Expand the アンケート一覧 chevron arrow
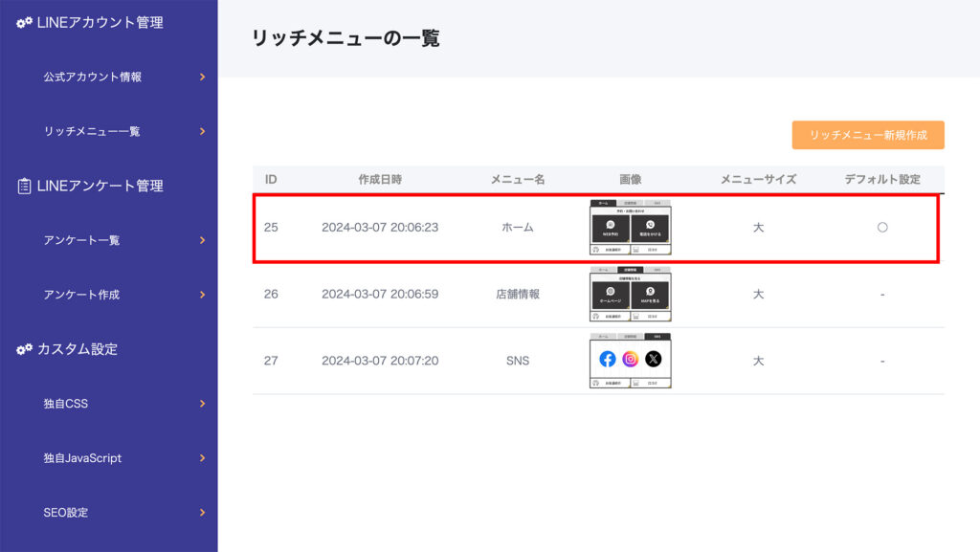 tap(202, 240)
